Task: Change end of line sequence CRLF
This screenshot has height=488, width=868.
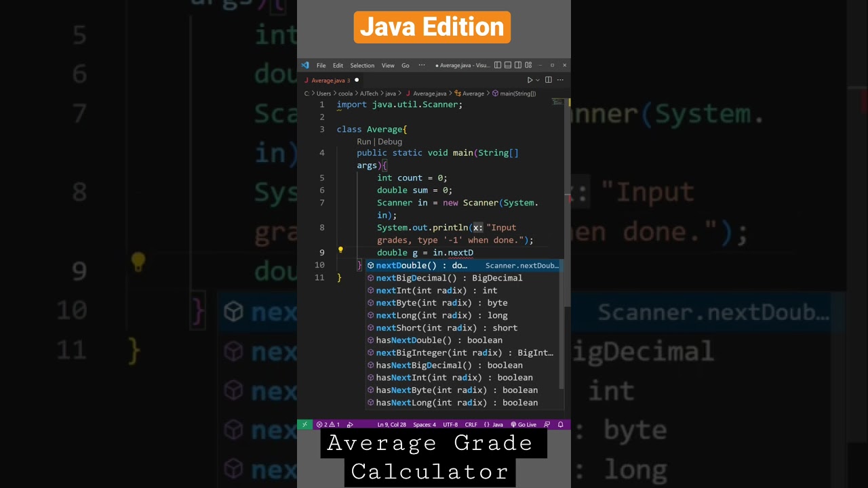Action: (x=471, y=425)
